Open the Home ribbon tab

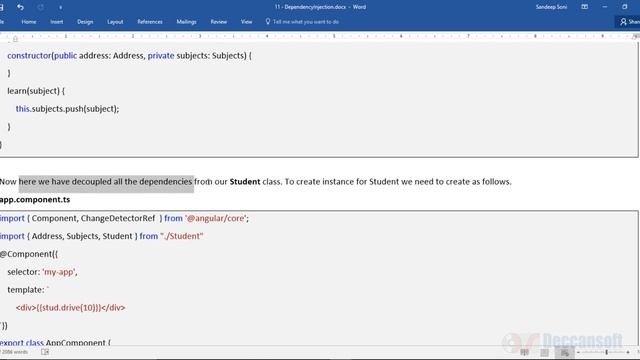(29, 22)
